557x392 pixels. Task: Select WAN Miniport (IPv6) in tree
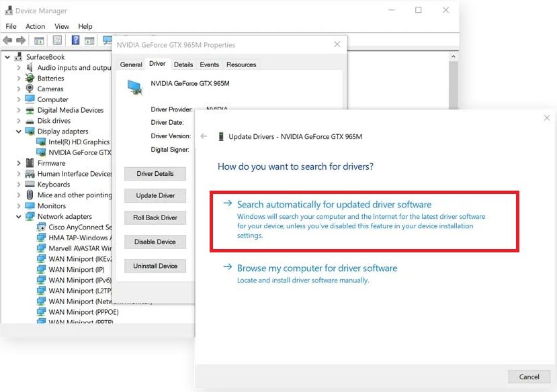[x=80, y=281]
